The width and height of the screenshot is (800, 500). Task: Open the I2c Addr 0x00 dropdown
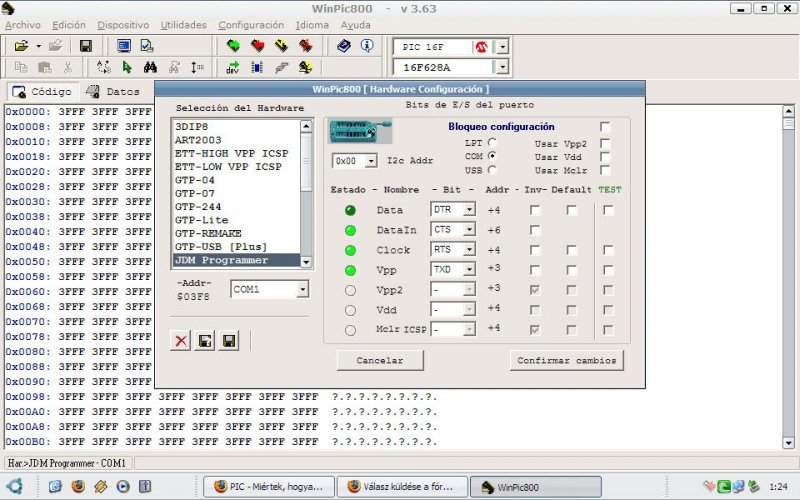point(371,161)
